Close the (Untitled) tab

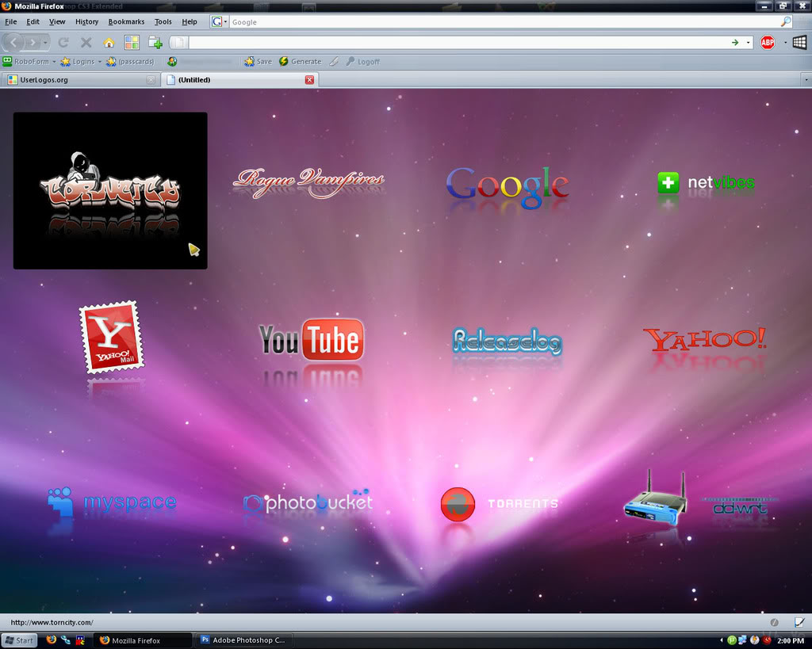[309, 80]
